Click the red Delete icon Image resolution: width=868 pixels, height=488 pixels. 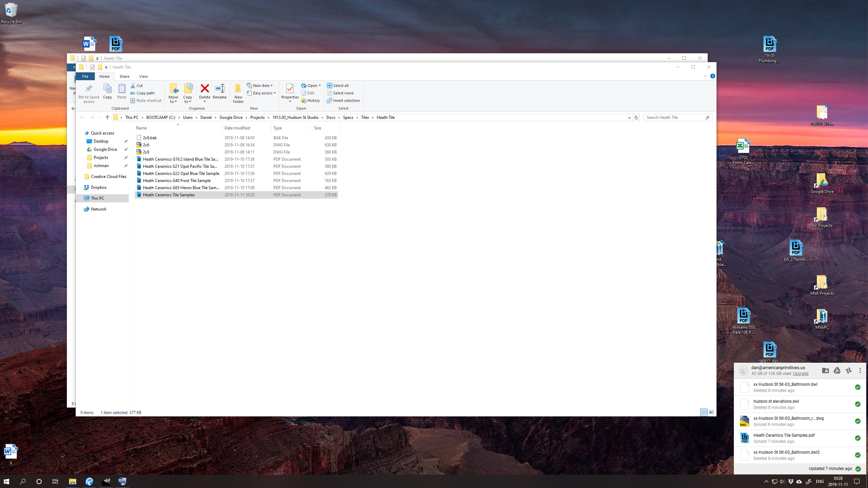point(205,89)
